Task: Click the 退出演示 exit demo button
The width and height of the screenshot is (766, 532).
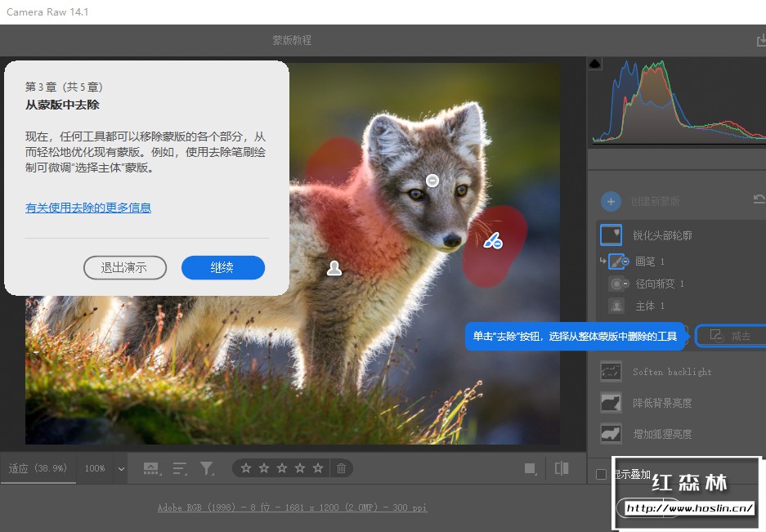Action: coord(124,268)
